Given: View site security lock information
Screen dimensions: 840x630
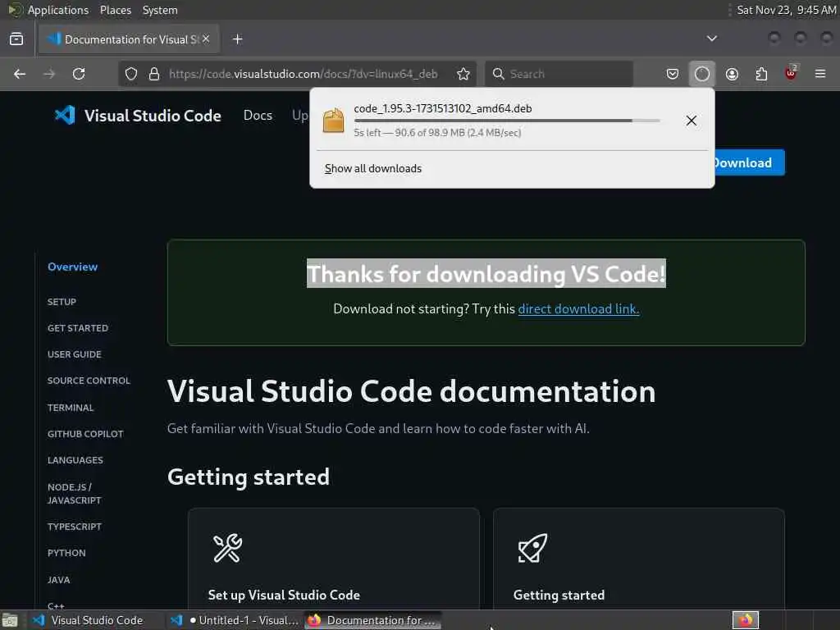Looking at the screenshot, I should pos(154,74).
